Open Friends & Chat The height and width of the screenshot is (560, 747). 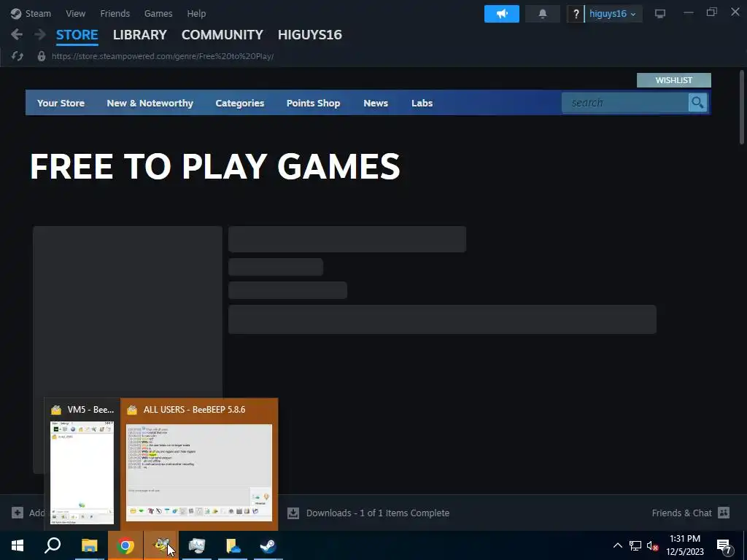tap(682, 513)
